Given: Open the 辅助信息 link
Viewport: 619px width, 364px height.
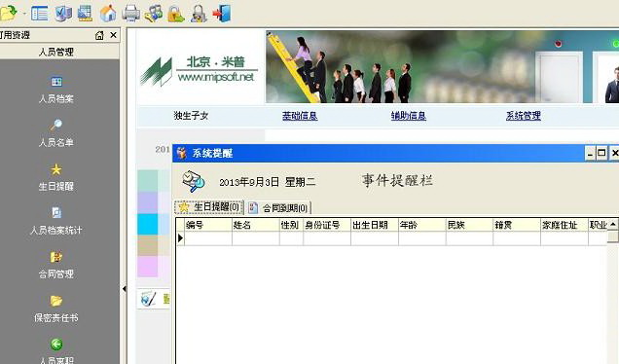Looking at the screenshot, I should [x=408, y=116].
